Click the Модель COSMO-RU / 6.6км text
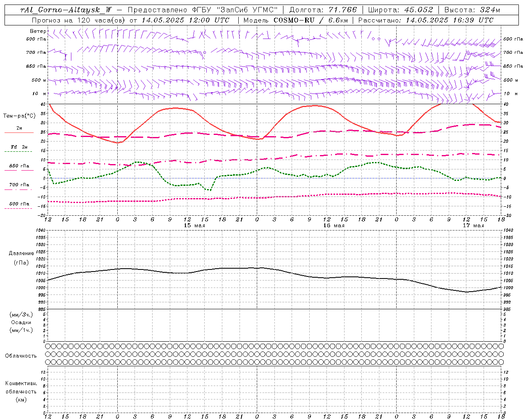Screen dimensions: 525x420 point(296,20)
